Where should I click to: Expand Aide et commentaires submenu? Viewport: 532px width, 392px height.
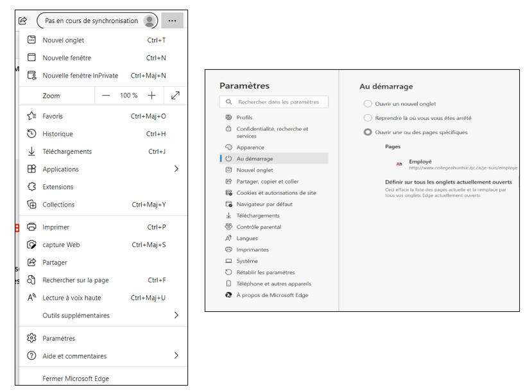pos(176,356)
